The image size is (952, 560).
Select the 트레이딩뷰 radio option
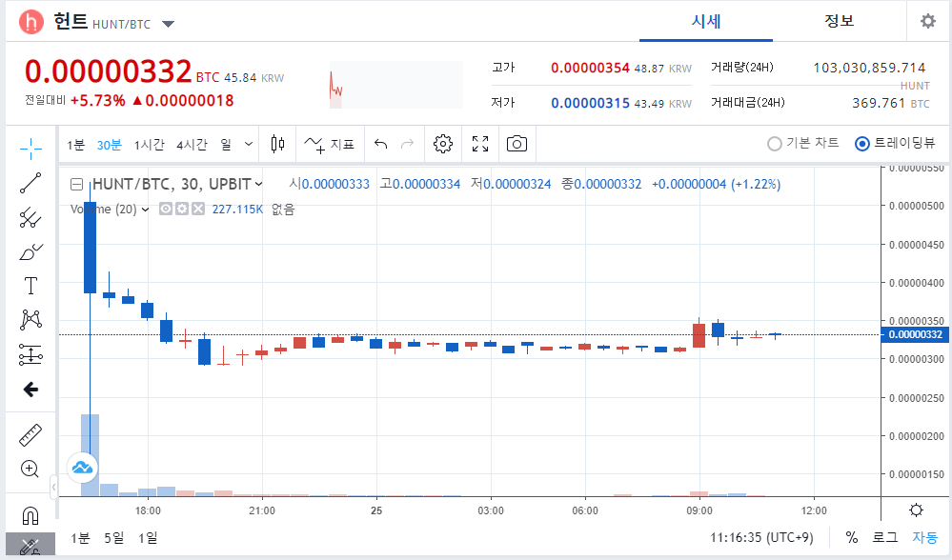coord(895,143)
